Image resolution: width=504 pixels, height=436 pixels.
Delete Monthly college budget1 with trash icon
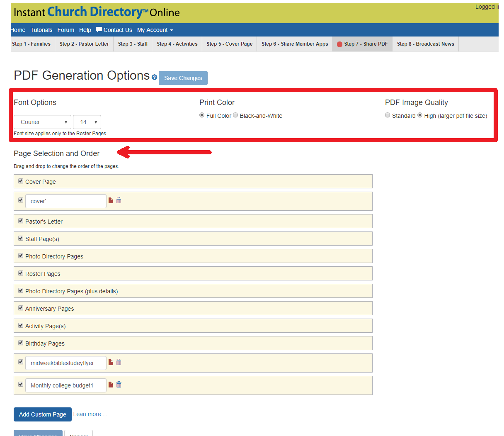(x=119, y=384)
